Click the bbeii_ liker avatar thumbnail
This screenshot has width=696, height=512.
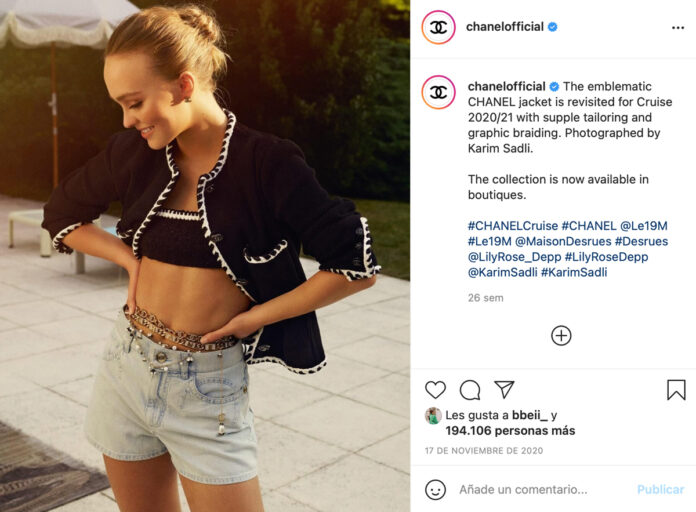[433, 416]
